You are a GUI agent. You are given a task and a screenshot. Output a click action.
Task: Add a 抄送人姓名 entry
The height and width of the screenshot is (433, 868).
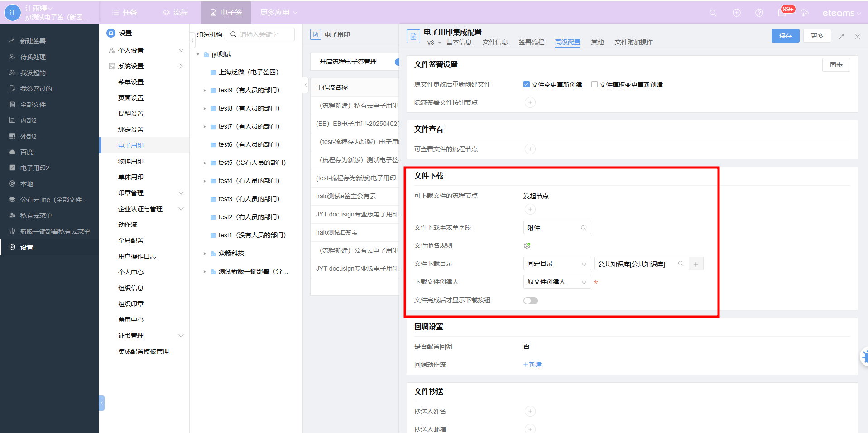pyautogui.click(x=530, y=411)
